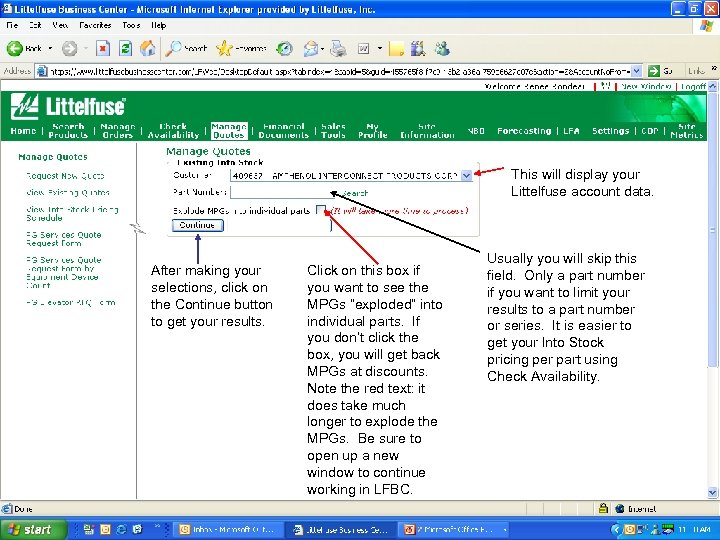Go to the Home navigation tab
Viewport: 720px width, 540px height.
[x=23, y=131]
